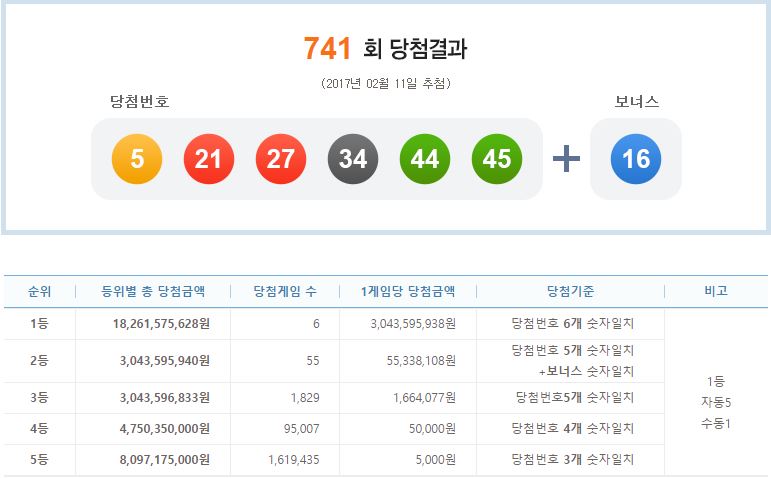
Task: Click the 1게임당 당첨금액 column header
Action: 408,292
